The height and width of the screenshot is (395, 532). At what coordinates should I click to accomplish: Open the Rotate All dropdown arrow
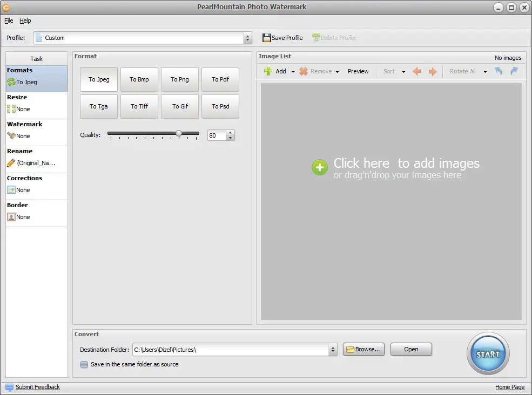pyautogui.click(x=485, y=72)
